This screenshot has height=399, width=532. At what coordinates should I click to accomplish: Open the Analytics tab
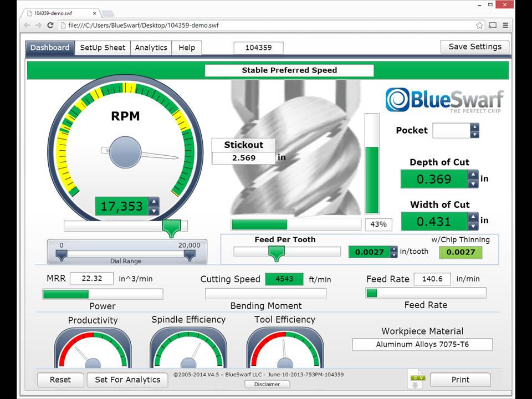click(151, 48)
